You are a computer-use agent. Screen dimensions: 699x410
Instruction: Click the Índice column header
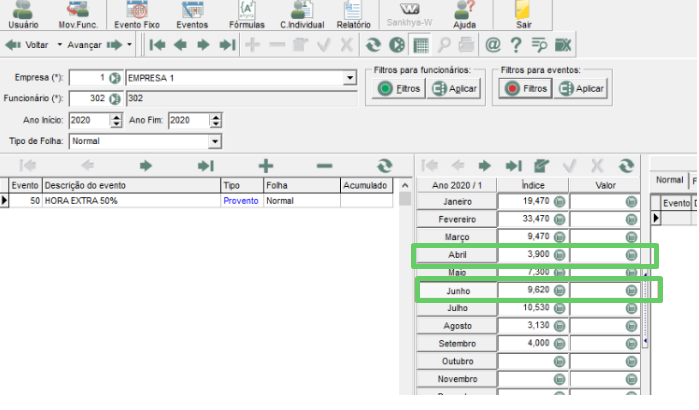(x=533, y=185)
